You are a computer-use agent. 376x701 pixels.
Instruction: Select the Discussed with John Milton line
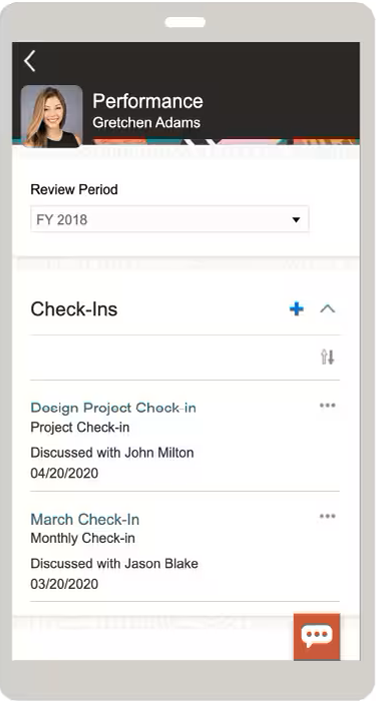(x=112, y=452)
